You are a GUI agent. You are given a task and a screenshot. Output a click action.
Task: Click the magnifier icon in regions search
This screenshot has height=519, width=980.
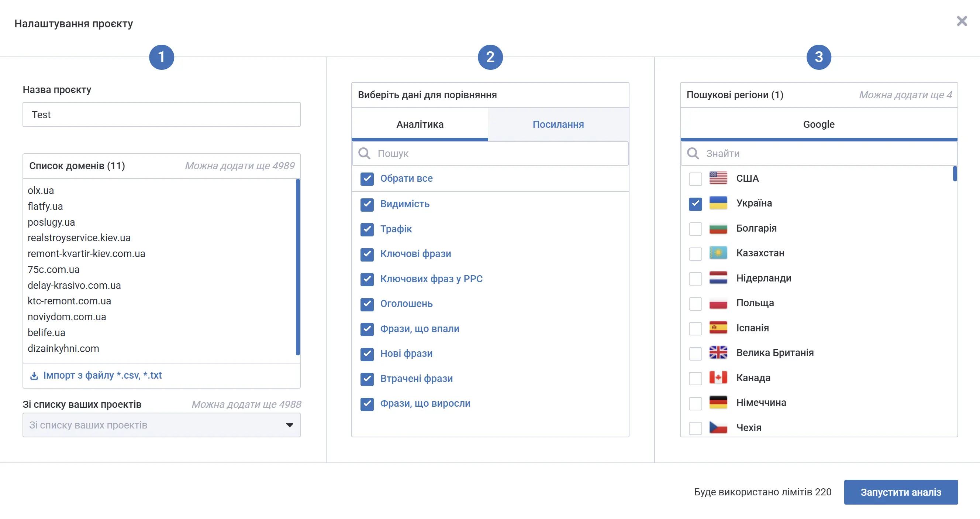[x=693, y=153]
